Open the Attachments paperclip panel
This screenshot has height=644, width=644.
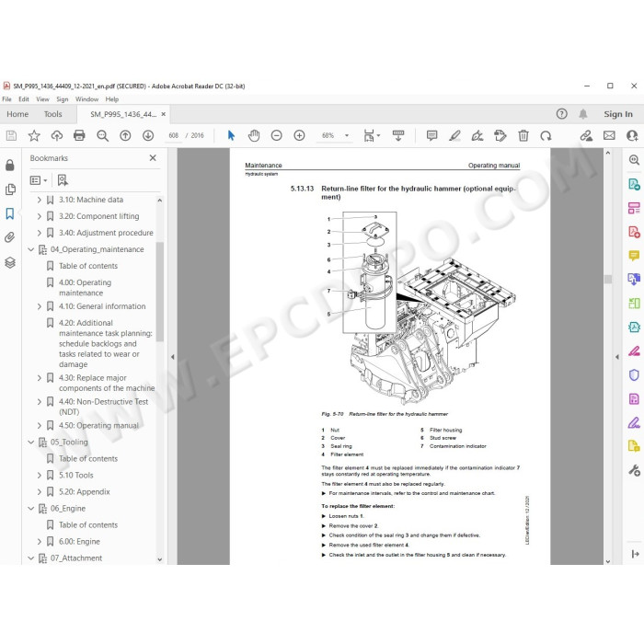[x=10, y=237]
